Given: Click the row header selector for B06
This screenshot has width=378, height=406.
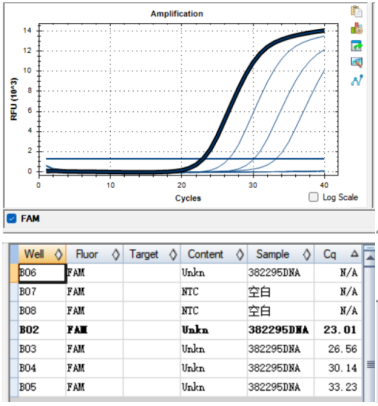Looking at the screenshot, I should pyautogui.click(x=14, y=273).
